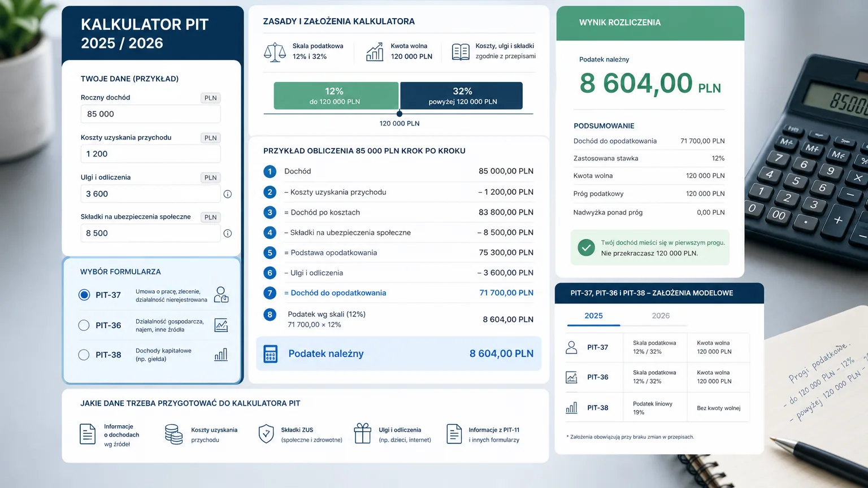868x488 pixels.
Task: Click the balance scale icon for Skala podatkowa
Action: coord(275,52)
